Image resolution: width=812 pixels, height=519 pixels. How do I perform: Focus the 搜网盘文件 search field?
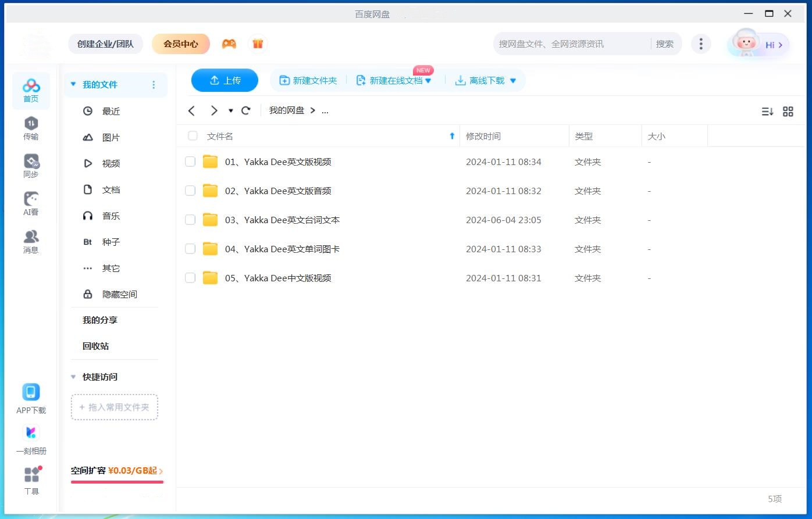[573, 44]
